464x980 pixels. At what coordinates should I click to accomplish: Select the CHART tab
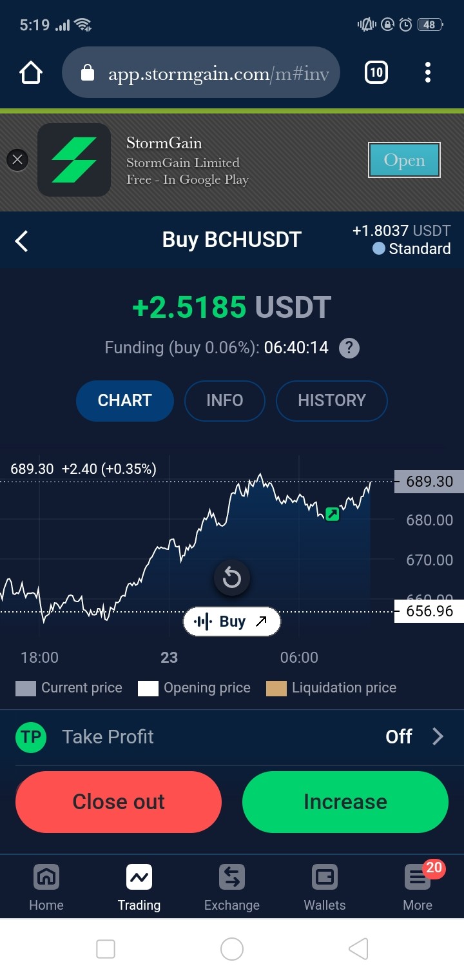(124, 400)
